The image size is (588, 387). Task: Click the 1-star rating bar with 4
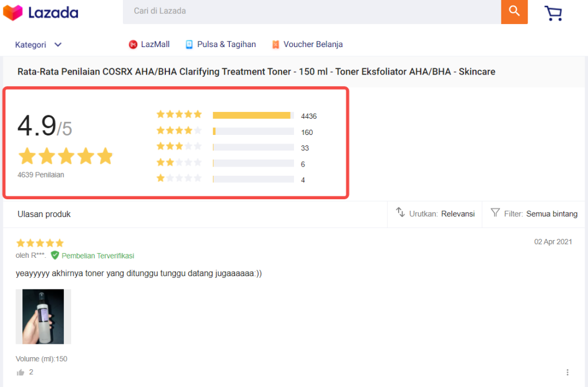coord(253,179)
